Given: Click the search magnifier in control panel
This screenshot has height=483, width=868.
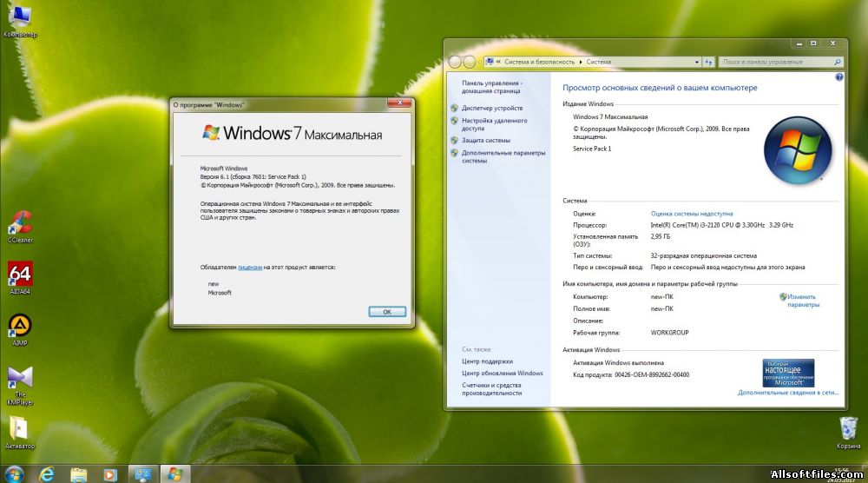Looking at the screenshot, I should [x=838, y=62].
